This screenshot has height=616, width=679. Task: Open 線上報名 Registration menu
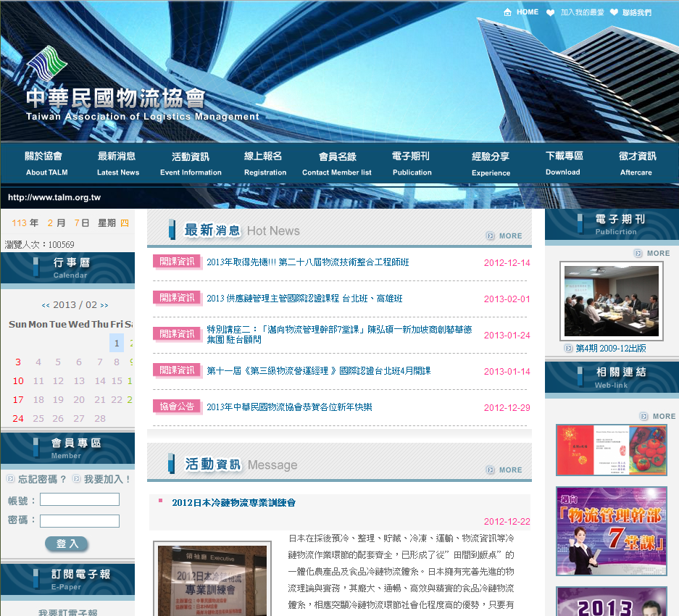coord(265,163)
